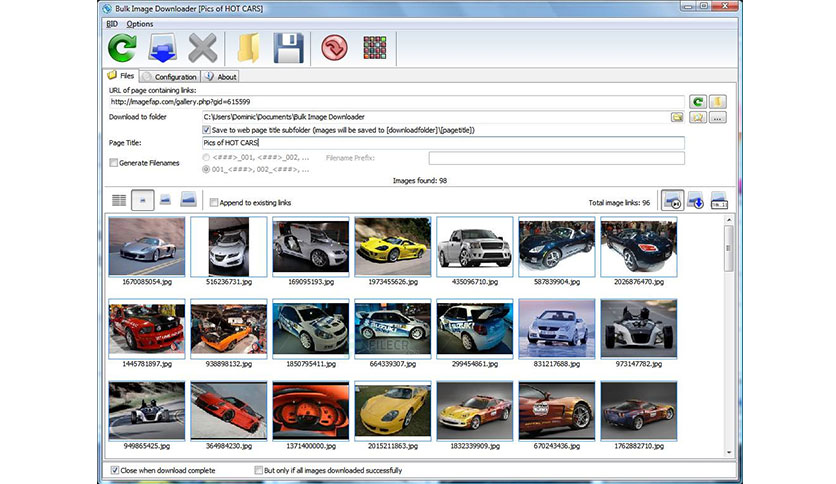Select thumbnail 2026876470.jpg
The width and height of the screenshot is (836, 484).
[x=639, y=246]
